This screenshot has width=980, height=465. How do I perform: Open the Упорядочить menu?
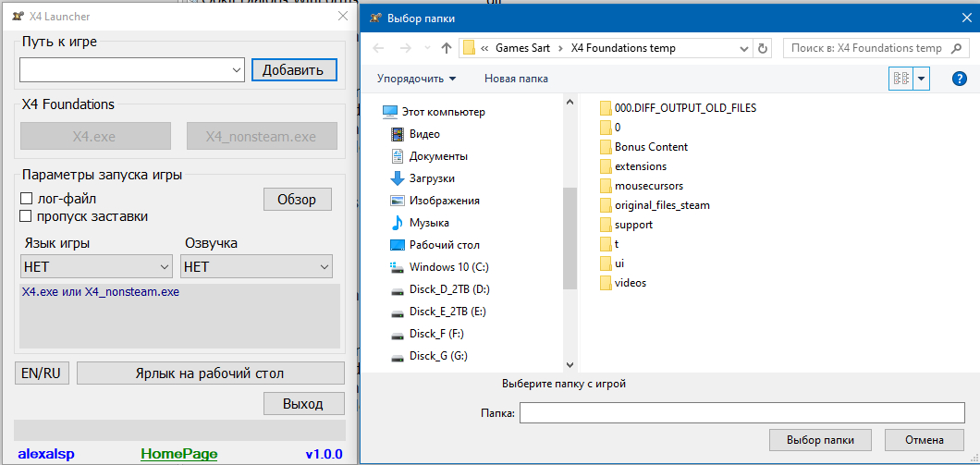416,79
